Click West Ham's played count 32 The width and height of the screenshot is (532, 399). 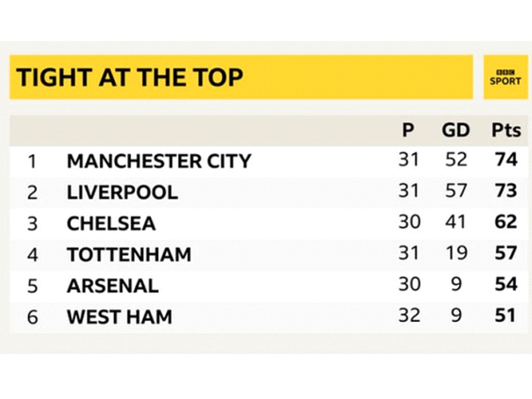[409, 315]
